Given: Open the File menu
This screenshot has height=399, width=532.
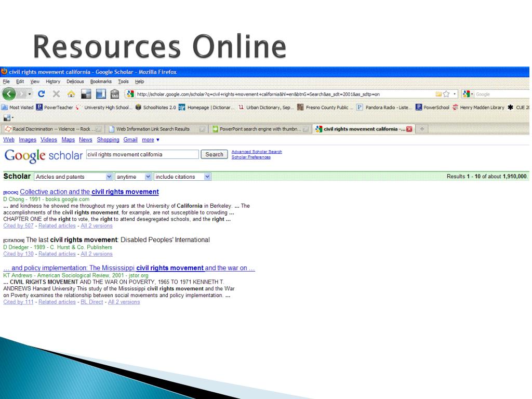Looking at the screenshot, I should tap(6, 82).
